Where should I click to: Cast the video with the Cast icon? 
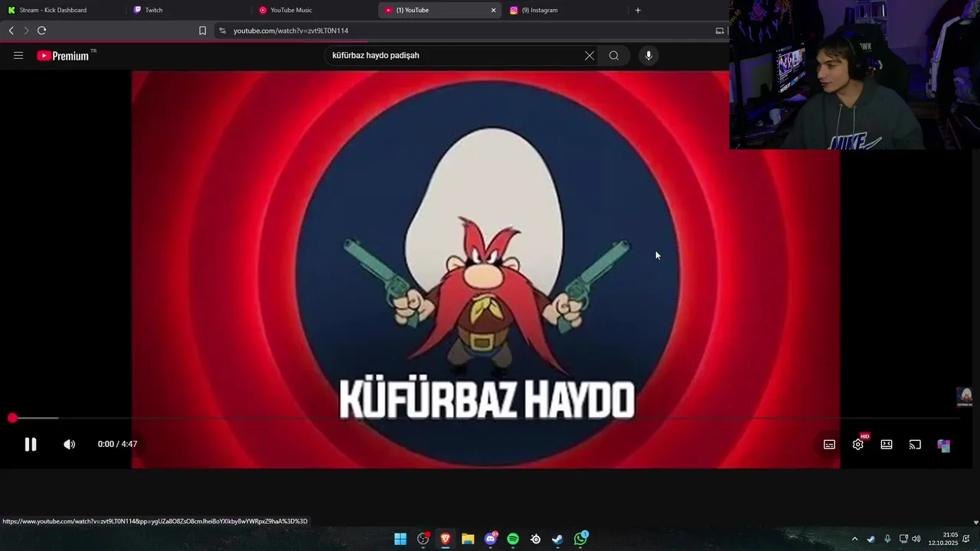(915, 445)
